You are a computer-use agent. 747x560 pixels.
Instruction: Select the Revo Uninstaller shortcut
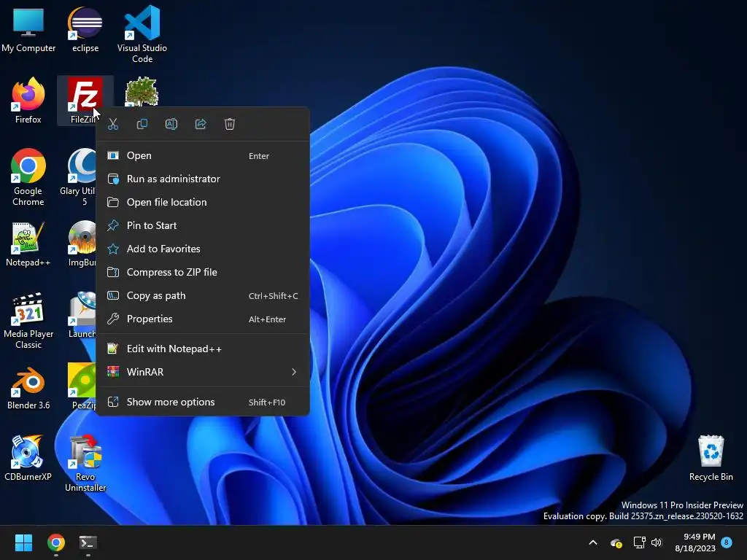[x=85, y=463]
